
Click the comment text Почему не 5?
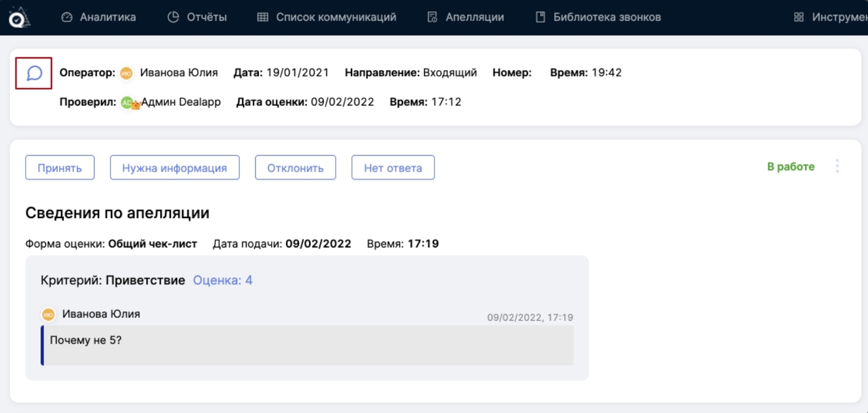click(x=86, y=340)
